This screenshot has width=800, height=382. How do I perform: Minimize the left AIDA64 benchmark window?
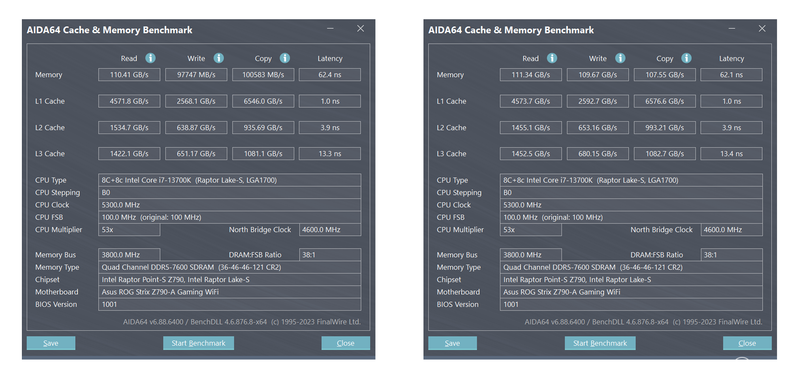point(331,29)
